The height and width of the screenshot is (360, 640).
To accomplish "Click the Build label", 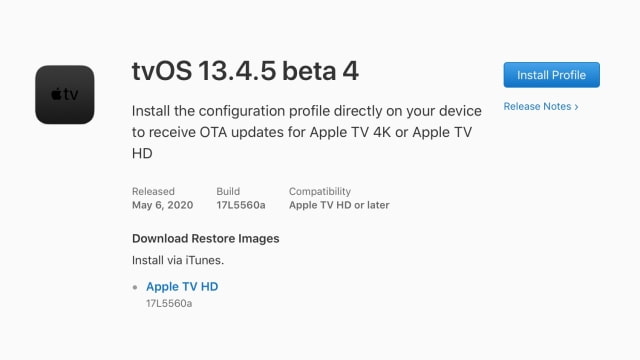I will [228, 191].
